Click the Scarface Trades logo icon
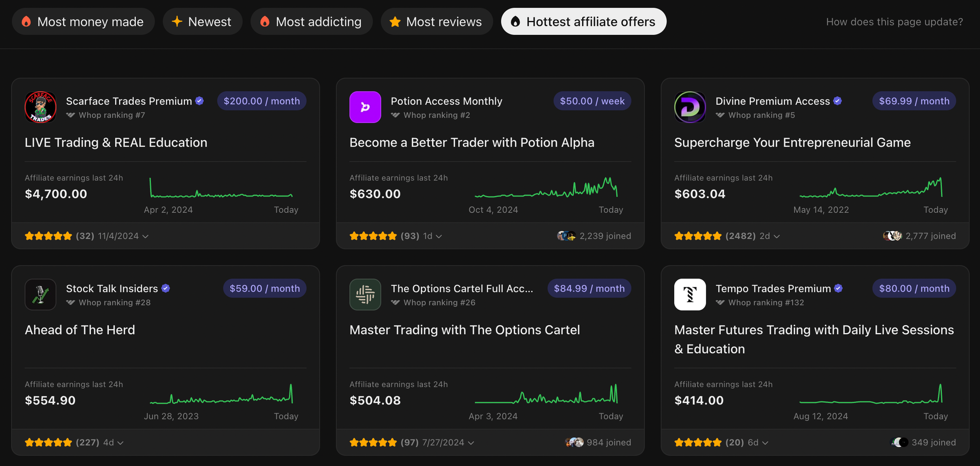 [x=41, y=107]
